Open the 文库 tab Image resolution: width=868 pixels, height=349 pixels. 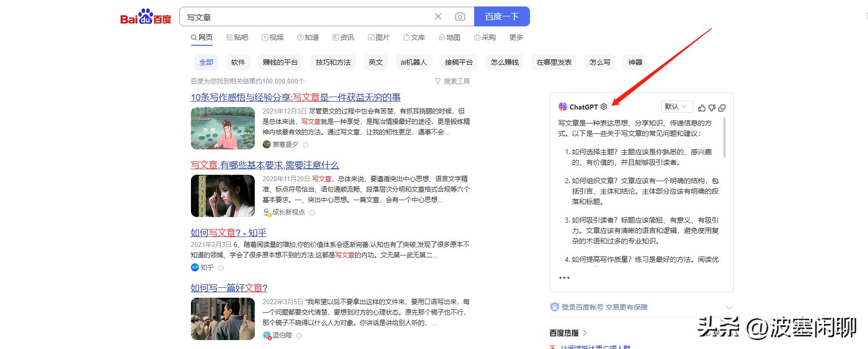414,37
